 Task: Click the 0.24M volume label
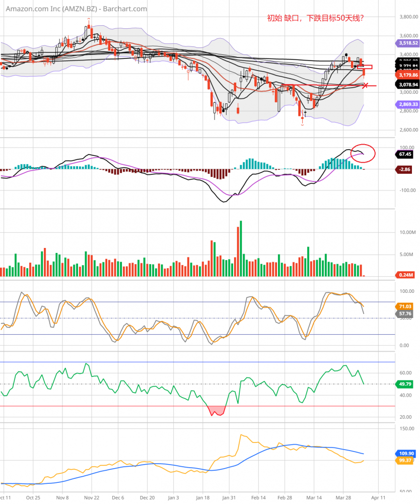coord(405,275)
